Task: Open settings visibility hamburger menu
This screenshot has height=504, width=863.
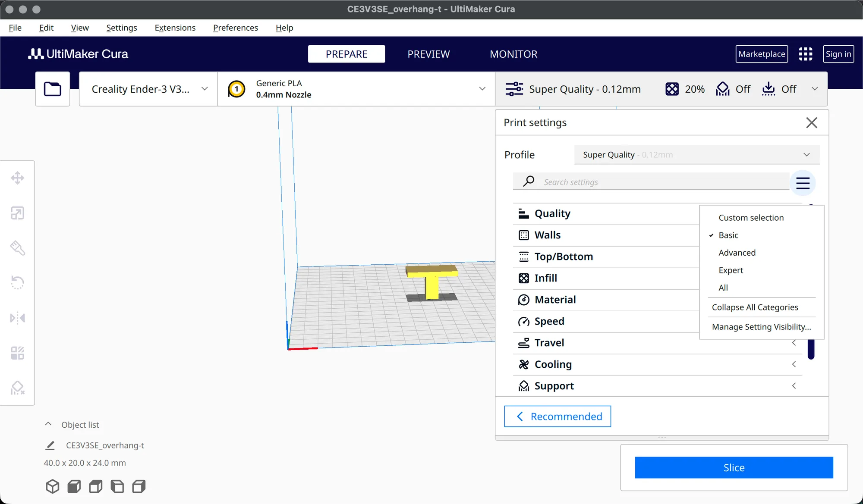Action: (803, 183)
